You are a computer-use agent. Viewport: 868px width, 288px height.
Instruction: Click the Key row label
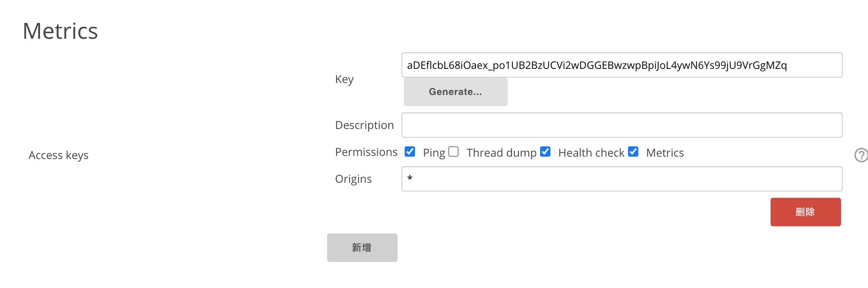[344, 79]
